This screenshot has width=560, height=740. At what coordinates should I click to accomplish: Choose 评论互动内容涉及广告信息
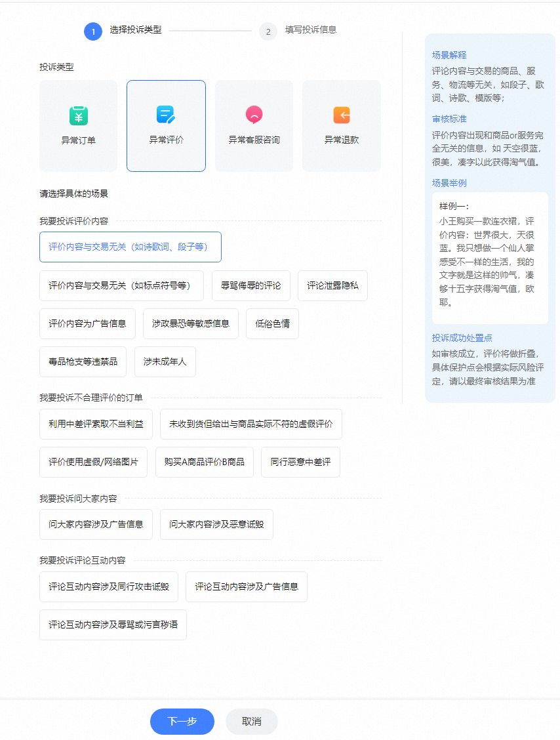point(247,586)
